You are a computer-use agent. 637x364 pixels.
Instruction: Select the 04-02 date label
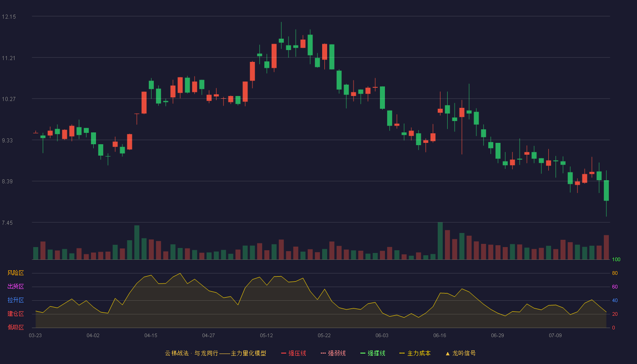[x=93, y=335]
